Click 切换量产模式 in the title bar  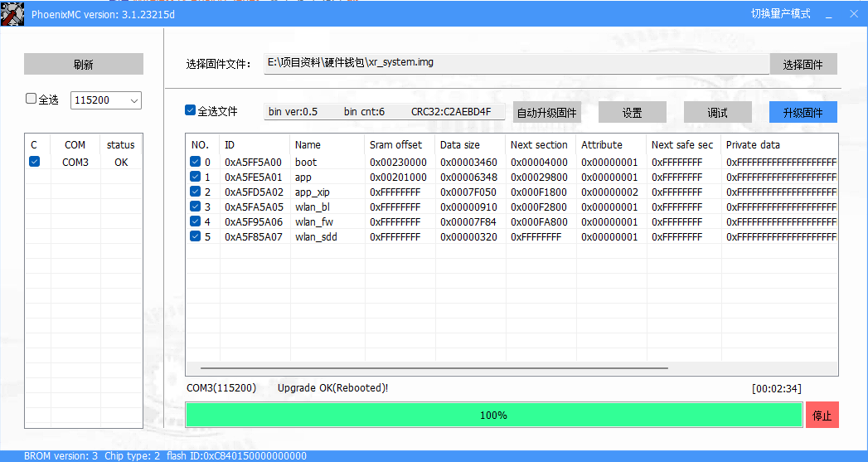pos(780,14)
